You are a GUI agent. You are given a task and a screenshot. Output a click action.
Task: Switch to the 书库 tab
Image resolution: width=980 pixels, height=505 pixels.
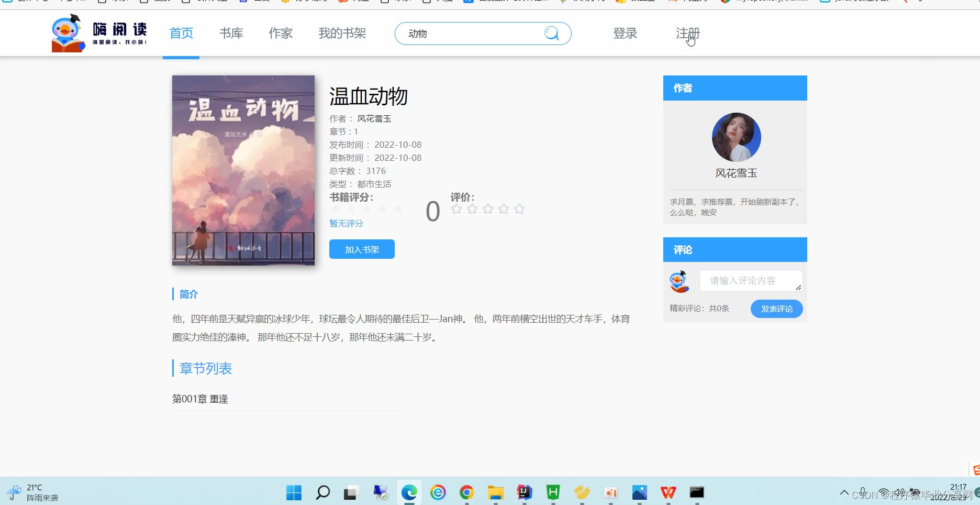(x=231, y=33)
